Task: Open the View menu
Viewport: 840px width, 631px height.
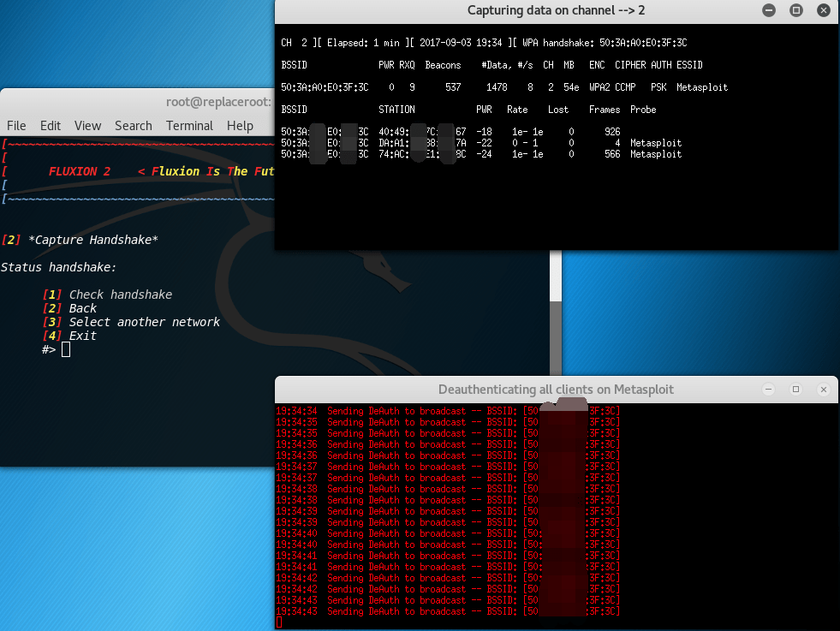Action: 87,125
